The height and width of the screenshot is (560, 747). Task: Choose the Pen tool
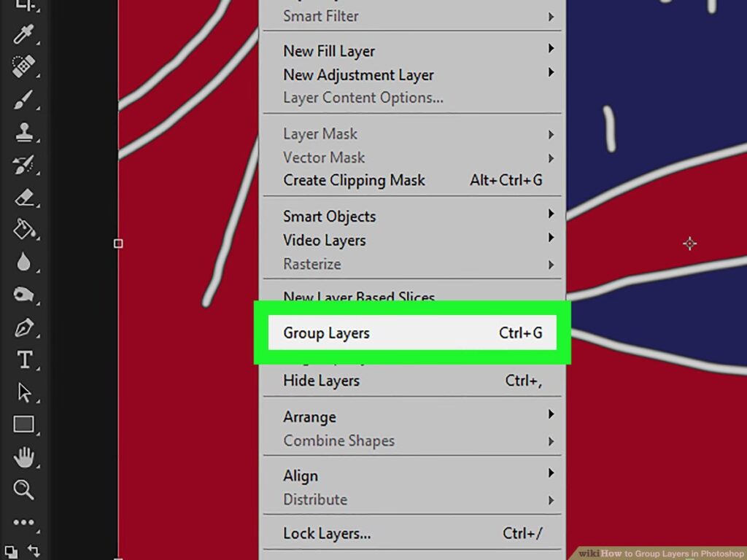[23, 327]
